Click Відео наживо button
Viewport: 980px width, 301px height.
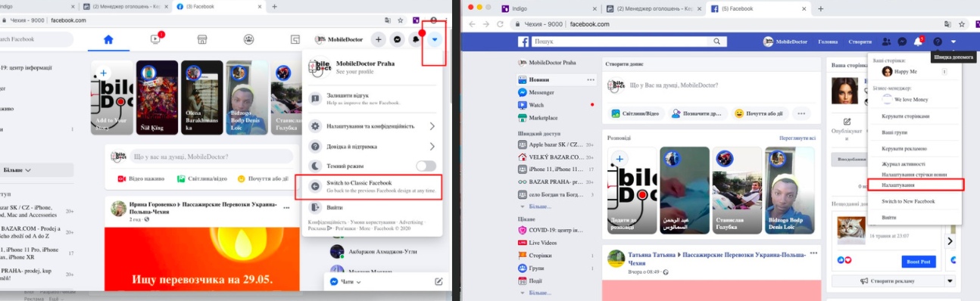tap(140, 179)
